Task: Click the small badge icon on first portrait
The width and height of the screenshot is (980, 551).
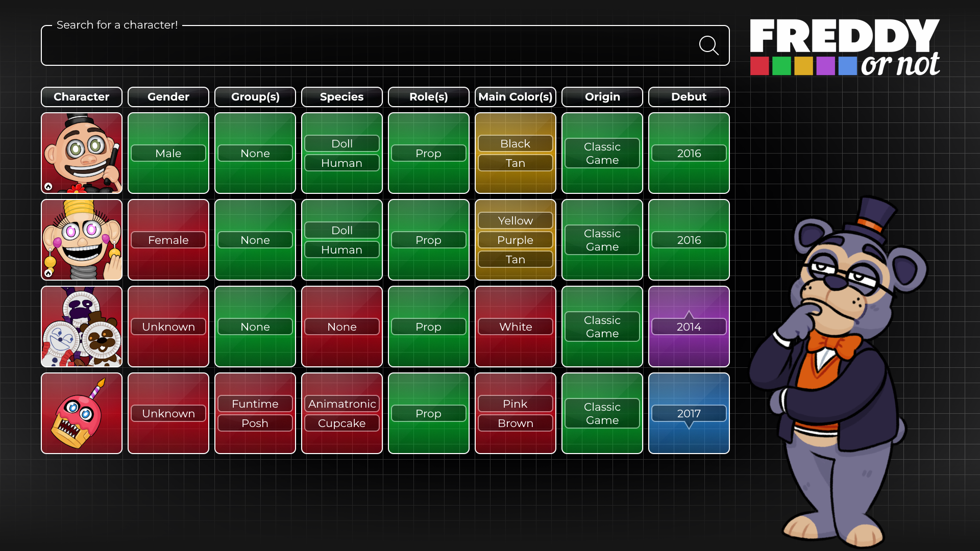Action: (x=48, y=187)
